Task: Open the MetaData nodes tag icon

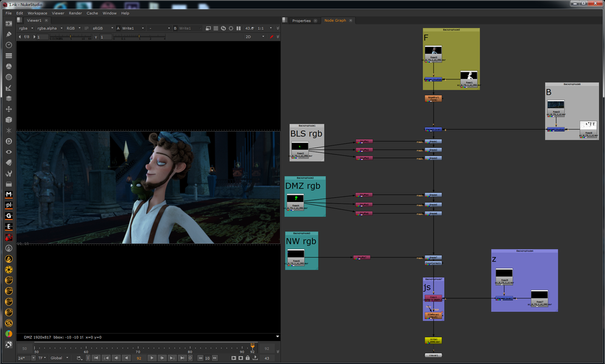Action: [x=9, y=163]
